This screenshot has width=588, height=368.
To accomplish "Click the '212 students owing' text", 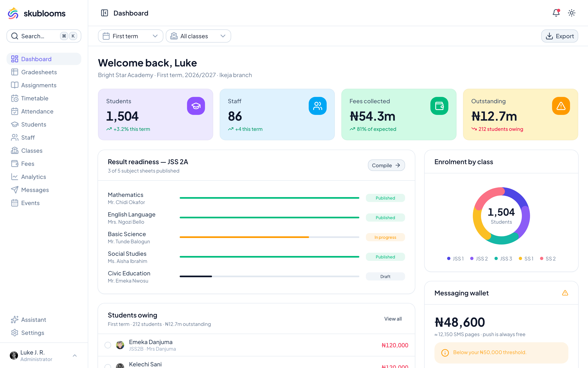I will (x=501, y=129).
